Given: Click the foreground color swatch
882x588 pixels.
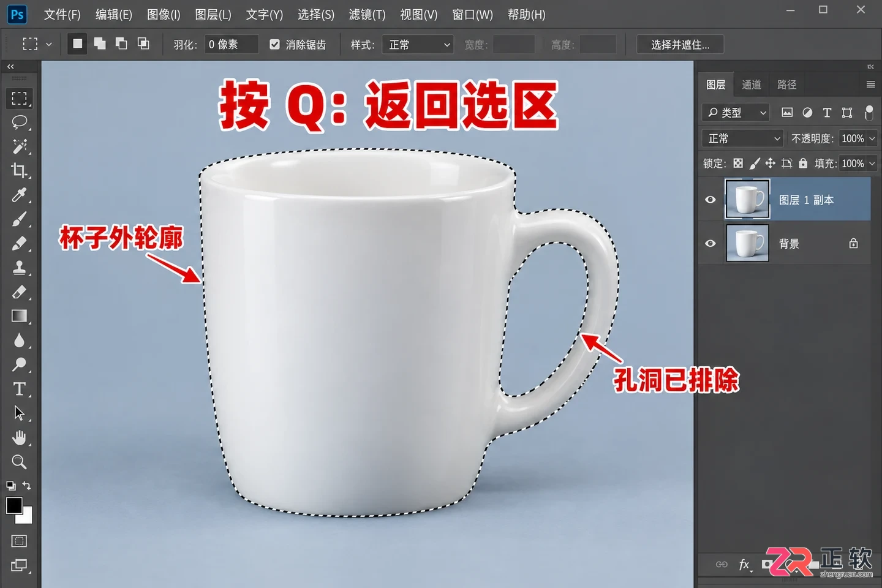Looking at the screenshot, I should [13, 505].
